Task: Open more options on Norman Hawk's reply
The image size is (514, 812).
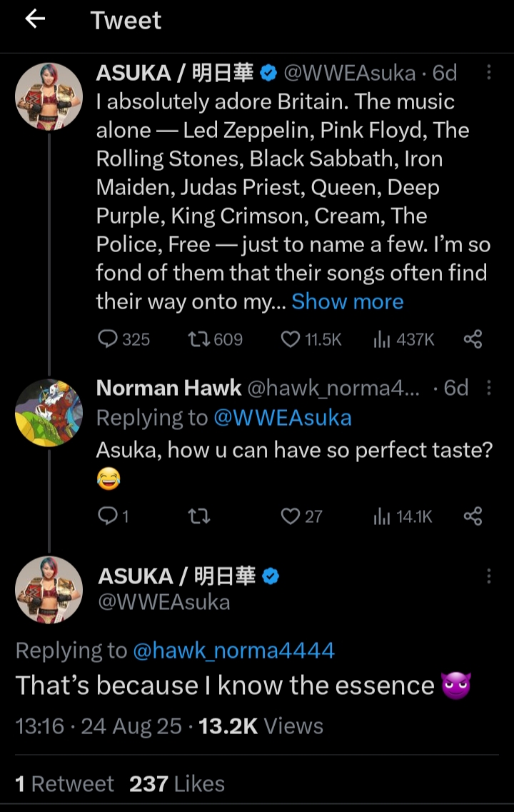Action: click(489, 388)
